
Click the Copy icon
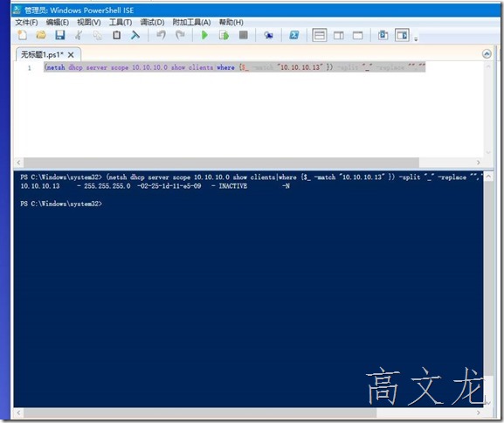click(x=97, y=35)
